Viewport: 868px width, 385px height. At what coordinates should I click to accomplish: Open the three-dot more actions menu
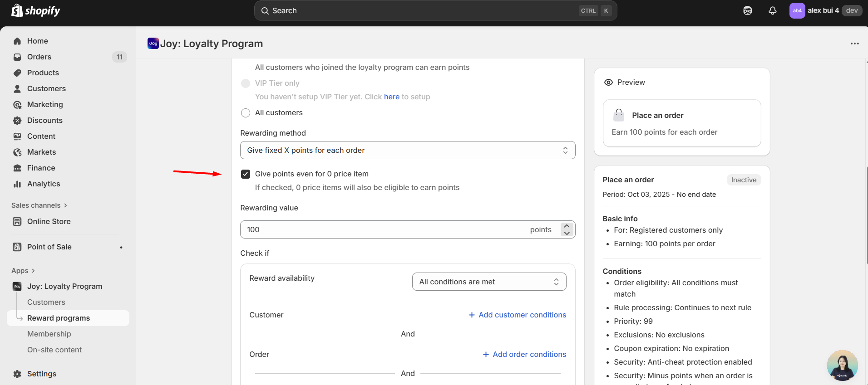coord(854,44)
